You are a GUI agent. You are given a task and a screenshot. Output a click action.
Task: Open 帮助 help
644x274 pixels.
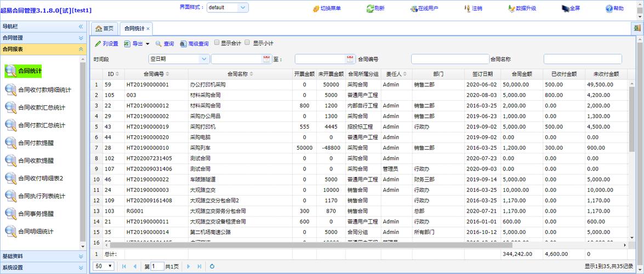(x=615, y=8)
